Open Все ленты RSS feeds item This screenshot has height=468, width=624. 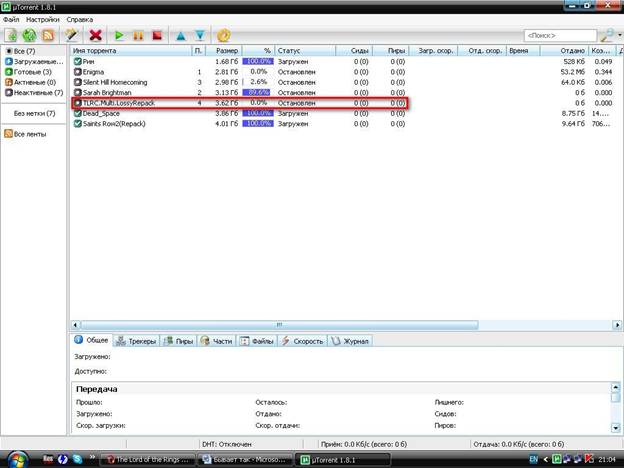click(x=25, y=134)
